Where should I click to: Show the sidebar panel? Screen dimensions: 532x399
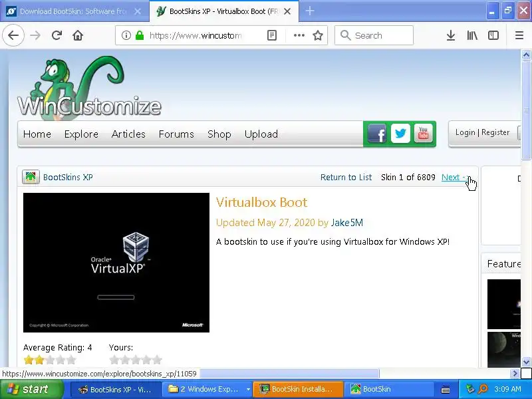[x=493, y=35]
